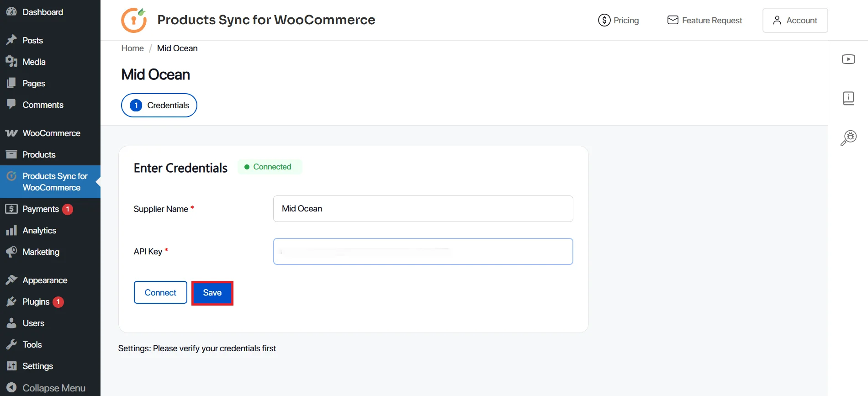Click the Products archive box icon
This screenshot has width=868, height=396.
tap(11, 154)
